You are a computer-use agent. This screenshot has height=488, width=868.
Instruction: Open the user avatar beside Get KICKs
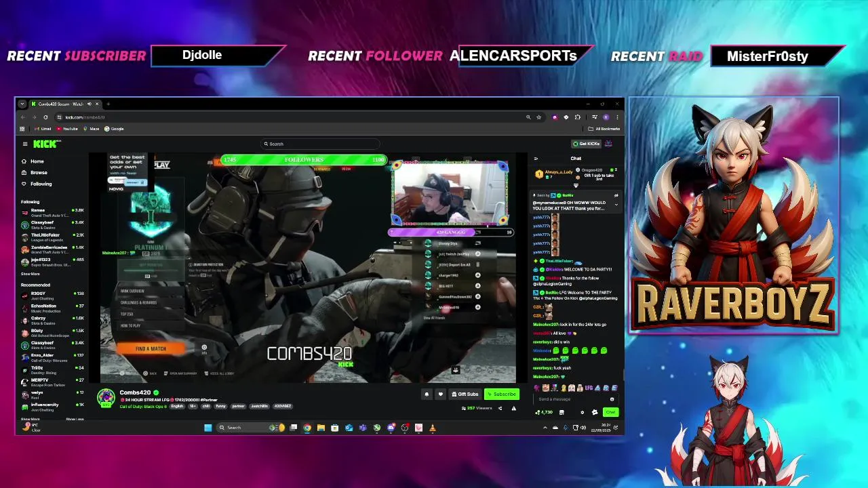[x=608, y=144]
